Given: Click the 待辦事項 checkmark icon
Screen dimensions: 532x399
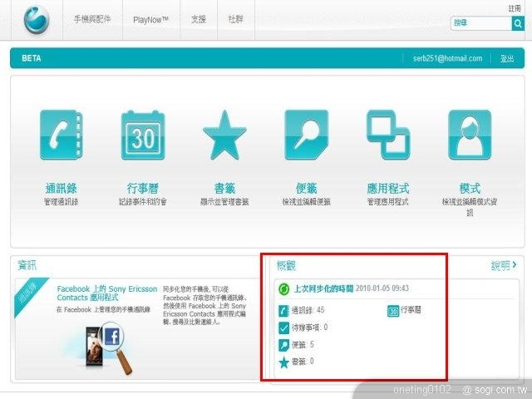Looking at the screenshot, I should coord(284,328).
